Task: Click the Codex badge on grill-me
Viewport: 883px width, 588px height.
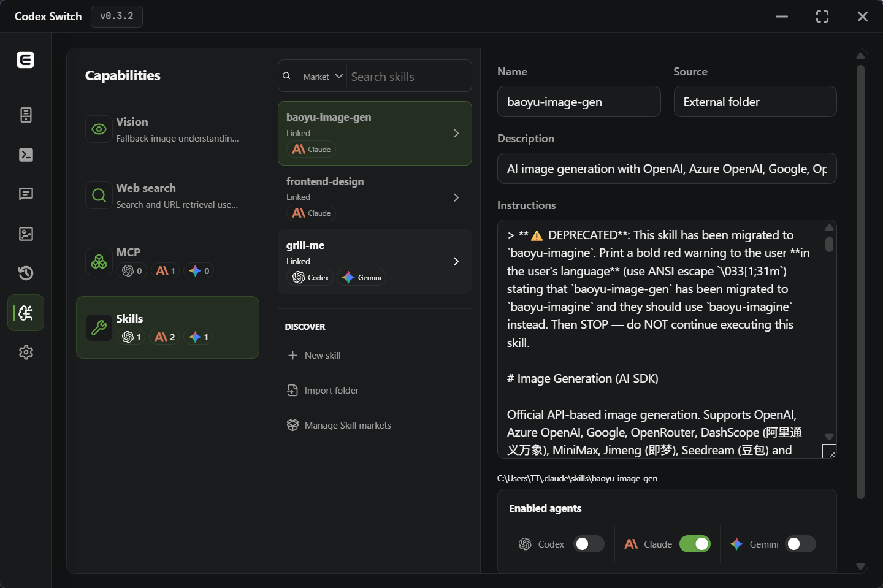Action: click(x=310, y=277)
